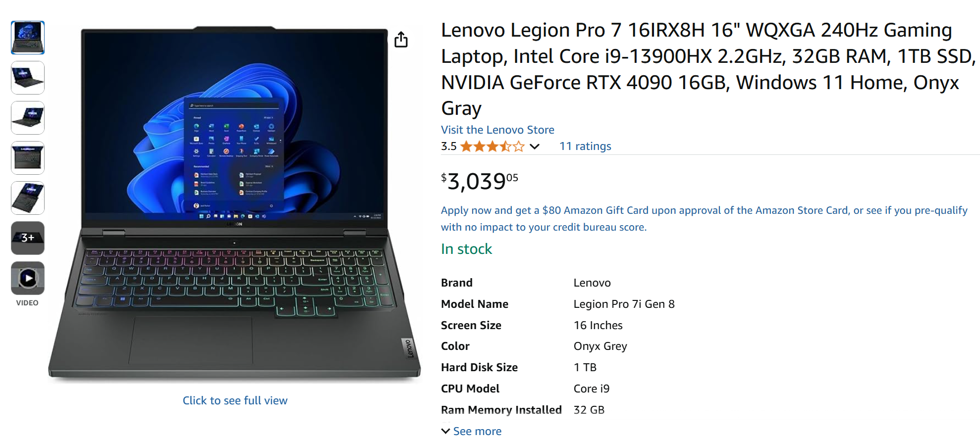Screen dimensions: 980x439
Task: Click the VIDEO label under thumbnails
Action: (x=27, y=303)
